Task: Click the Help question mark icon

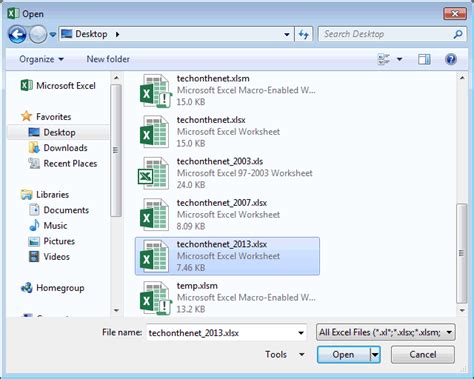Action: 451,60
